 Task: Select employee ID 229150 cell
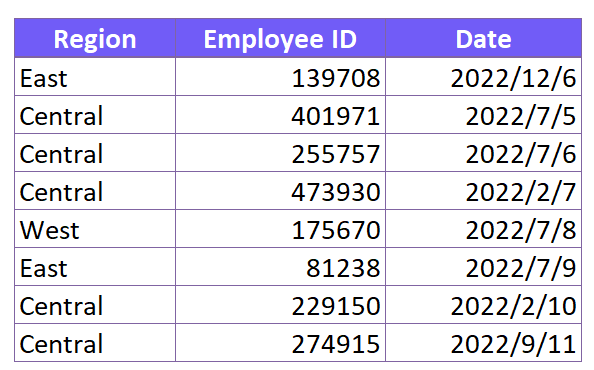(x=280, y=304)
